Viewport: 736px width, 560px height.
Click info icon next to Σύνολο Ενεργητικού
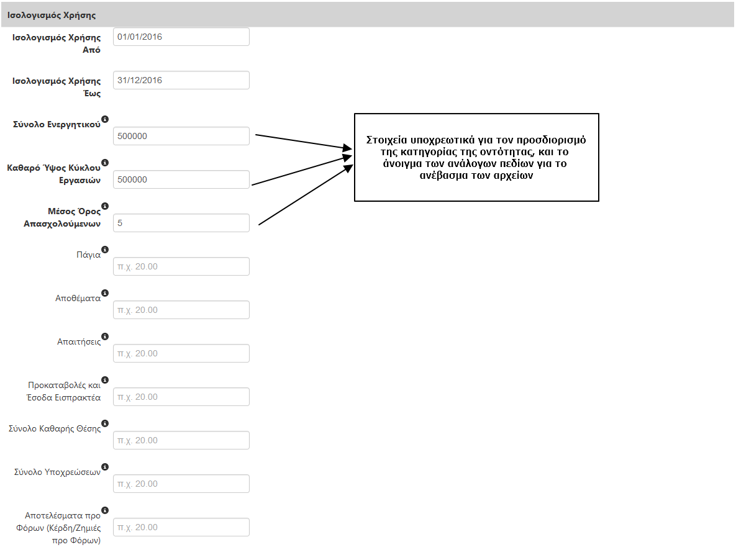click(104, 119)
